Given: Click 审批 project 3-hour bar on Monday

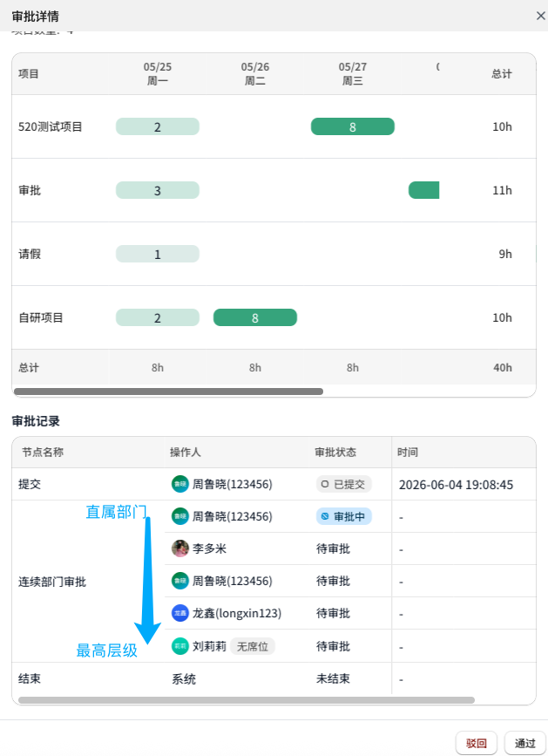Looking at the screenshot, I should coord(158,190).
